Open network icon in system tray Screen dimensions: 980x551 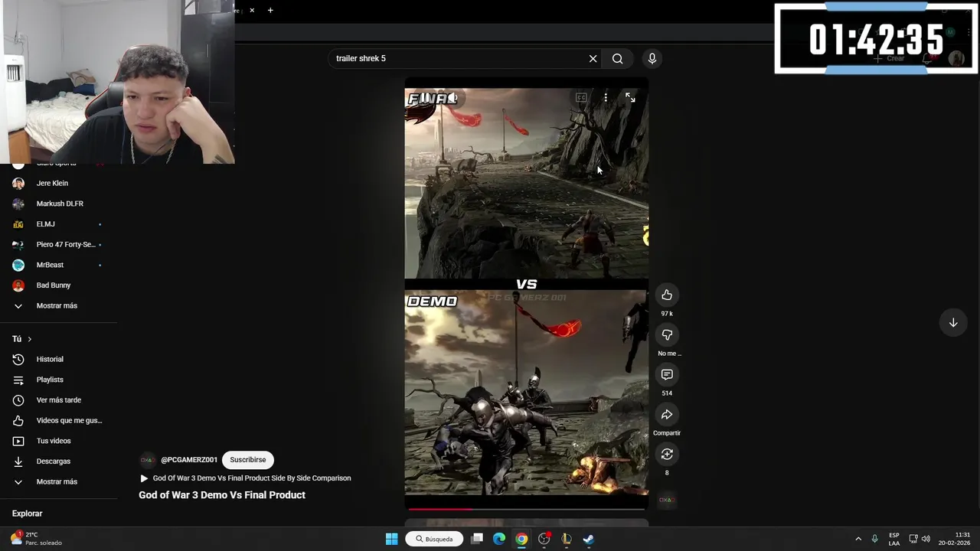913,539
